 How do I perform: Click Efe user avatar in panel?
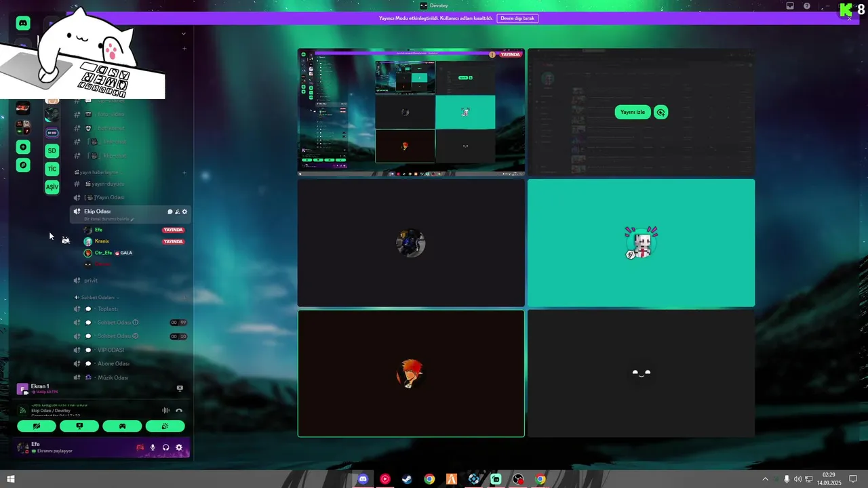(23, 447)
